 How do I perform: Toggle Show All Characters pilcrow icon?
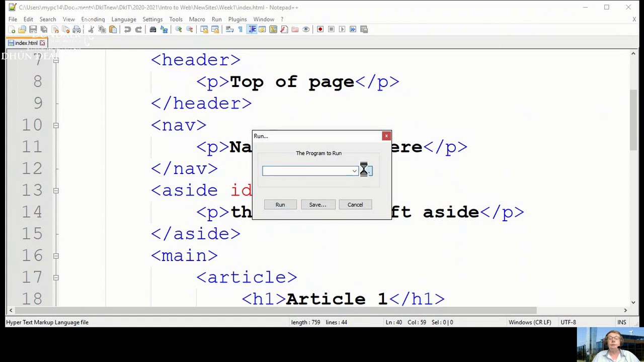[x=240, y=30]
